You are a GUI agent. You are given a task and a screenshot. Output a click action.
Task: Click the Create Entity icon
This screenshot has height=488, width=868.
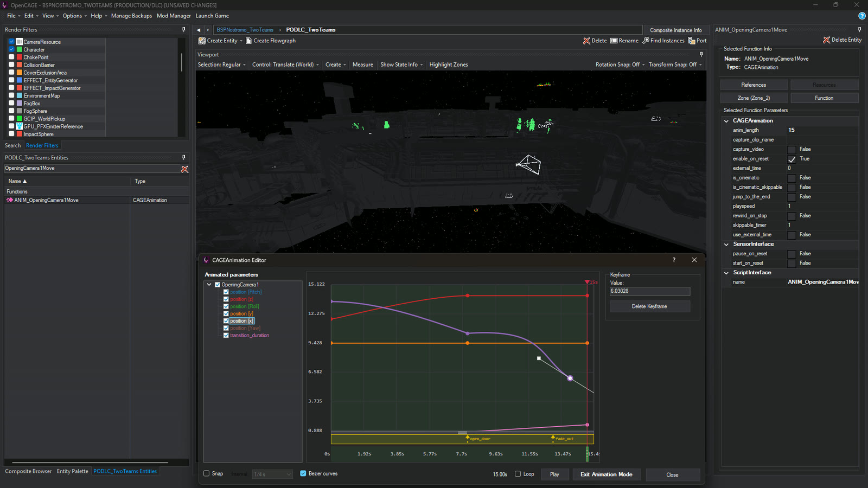click(202, 41)
